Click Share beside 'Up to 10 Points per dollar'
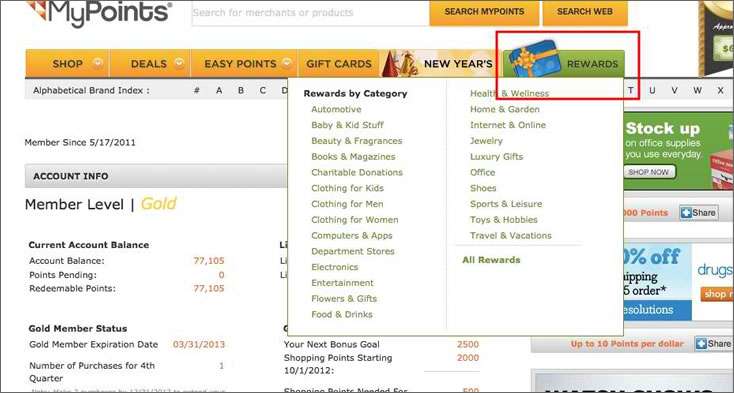Viewport: 734px width, 393px height. point(713,344)
